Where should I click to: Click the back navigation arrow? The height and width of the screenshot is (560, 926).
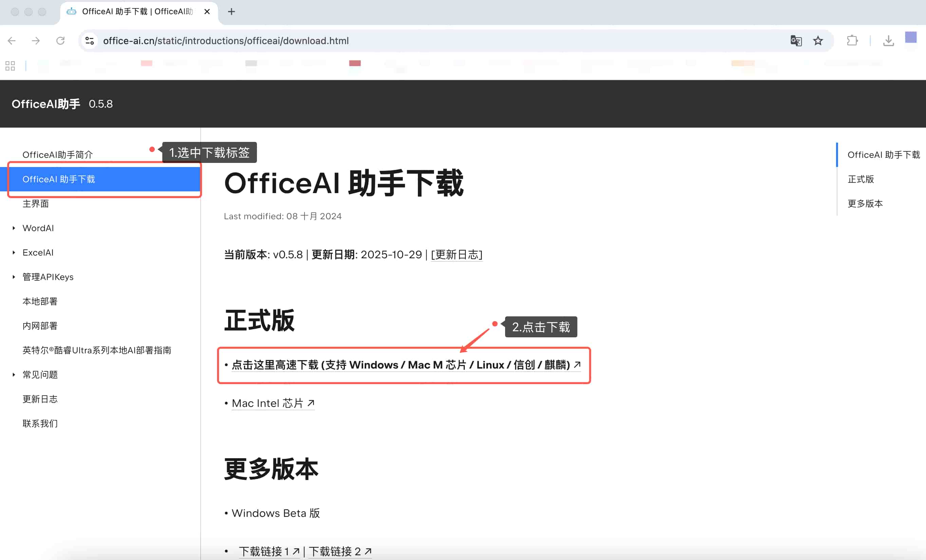(12, 41)
